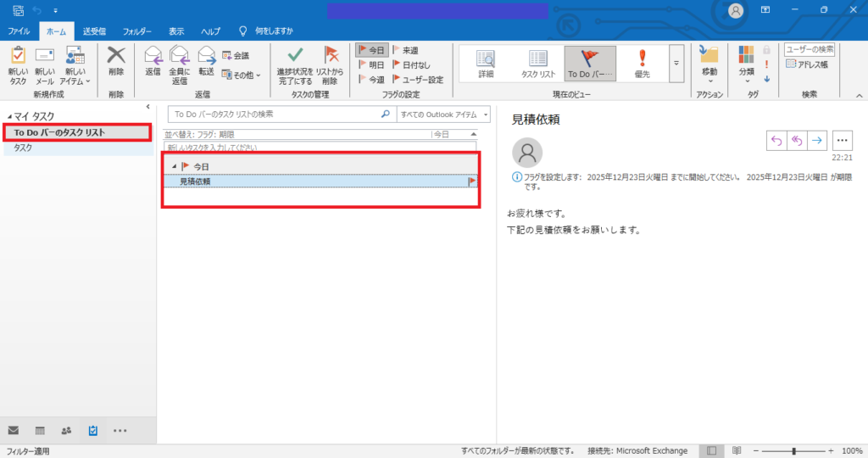Open the Address Book (アドレス帳) button
Image resolution: width=868 pixels, height=458 pixels.
808,64
